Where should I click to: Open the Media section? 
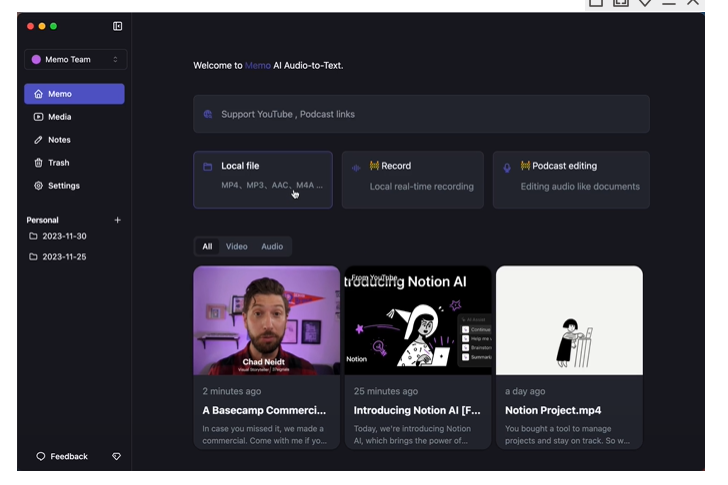(74, 117)
